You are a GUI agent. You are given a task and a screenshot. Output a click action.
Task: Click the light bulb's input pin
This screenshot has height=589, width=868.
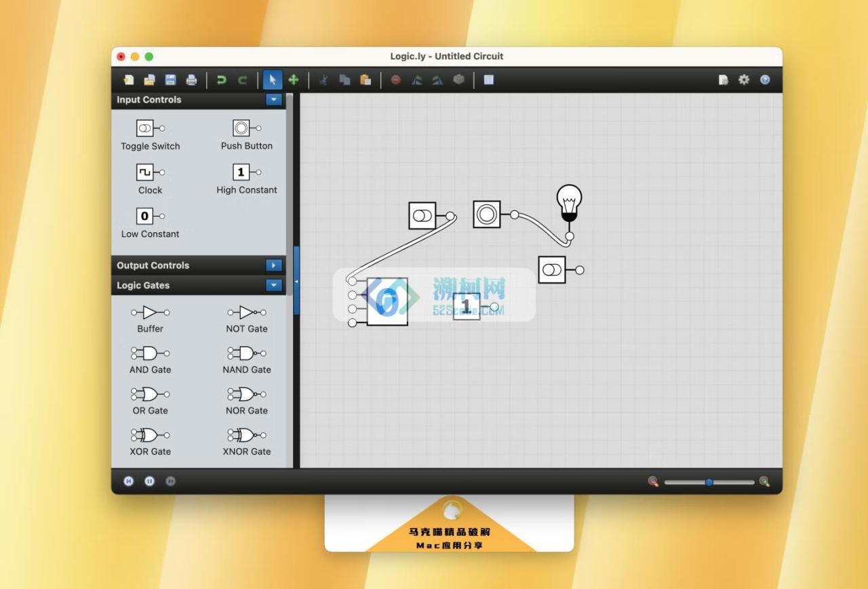570,236
